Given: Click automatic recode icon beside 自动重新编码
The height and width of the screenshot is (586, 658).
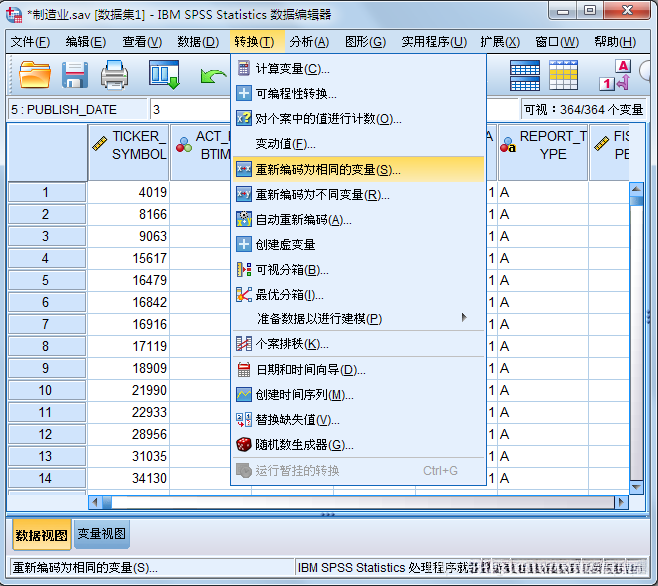Looking at the screenshot, I should [244, 219].
